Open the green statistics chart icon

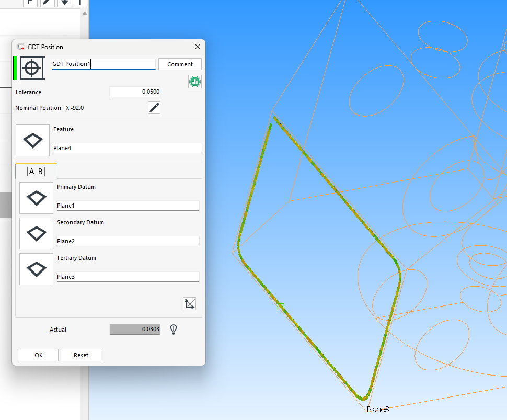click(195, 82)
